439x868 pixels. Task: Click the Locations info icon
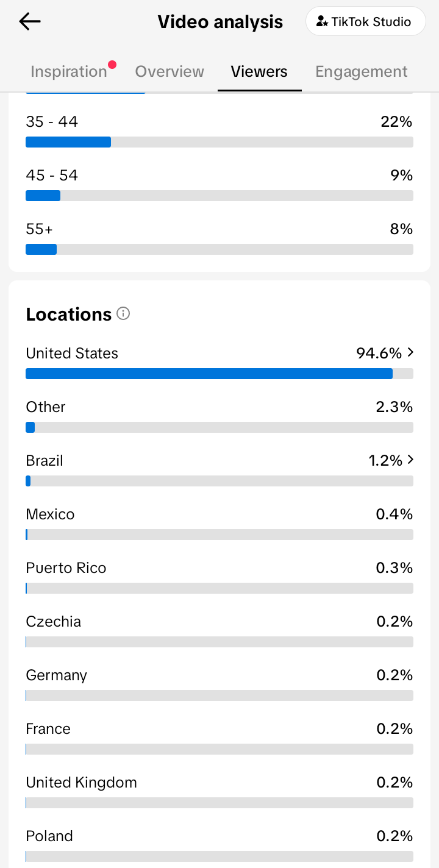pyautogui.click(x=123, y=314)
